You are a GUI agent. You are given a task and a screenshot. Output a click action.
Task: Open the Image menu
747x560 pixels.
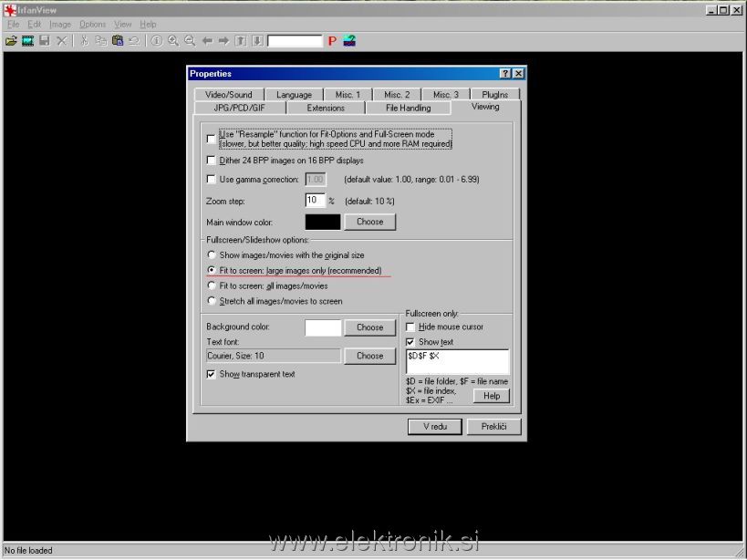tap(60, 25)
